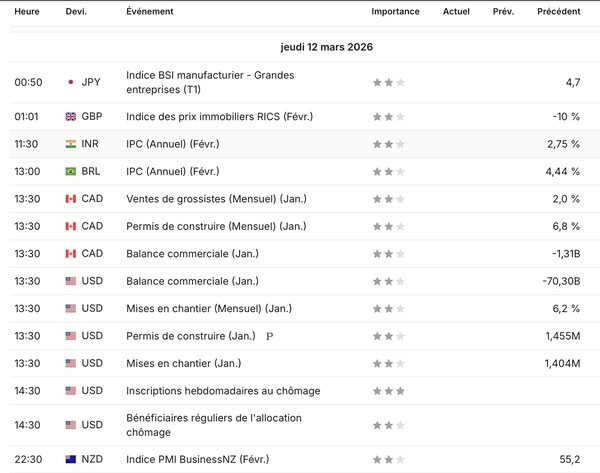Click the preliminary P icon after Permis de construire
This screenshot has height=473, width=600.
(269, 336)
